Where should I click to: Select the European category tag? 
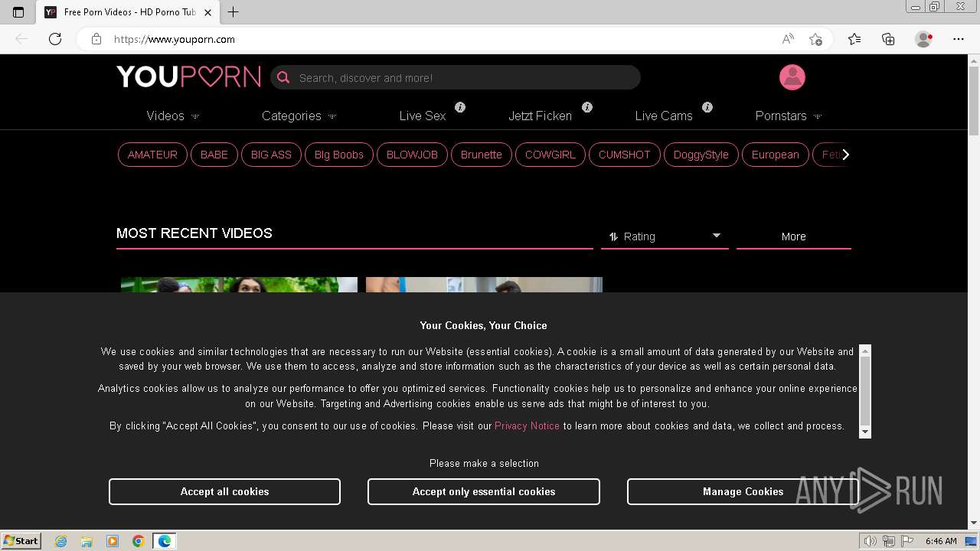pyautogui.click(x=776, y=155)
